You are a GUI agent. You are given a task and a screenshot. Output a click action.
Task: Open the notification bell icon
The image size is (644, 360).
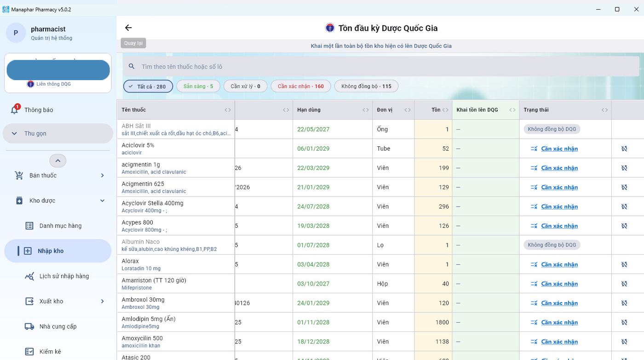pyautogui.click(x=14, y=110)
